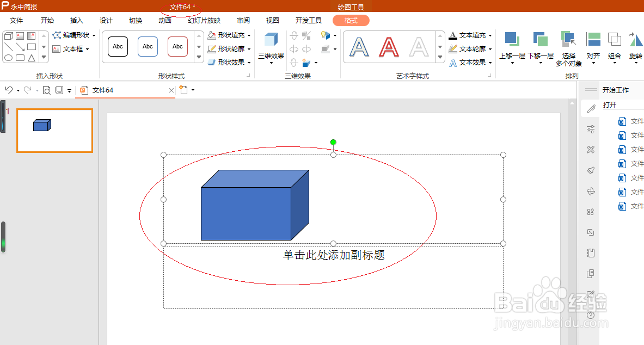Screen dimensions: 644x345
Task: Select slide 1 thumbnail in left panel
Action: point(54,131)
